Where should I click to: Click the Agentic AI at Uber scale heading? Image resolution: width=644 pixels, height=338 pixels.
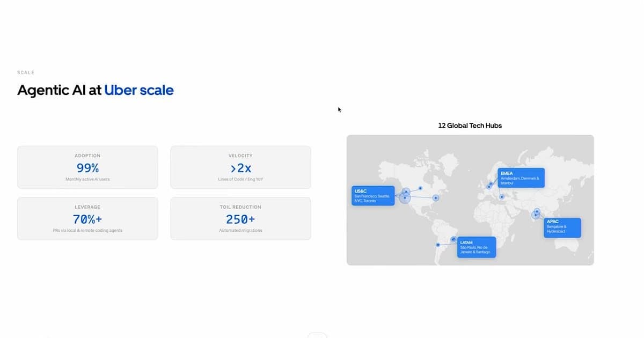pos(96,90)
